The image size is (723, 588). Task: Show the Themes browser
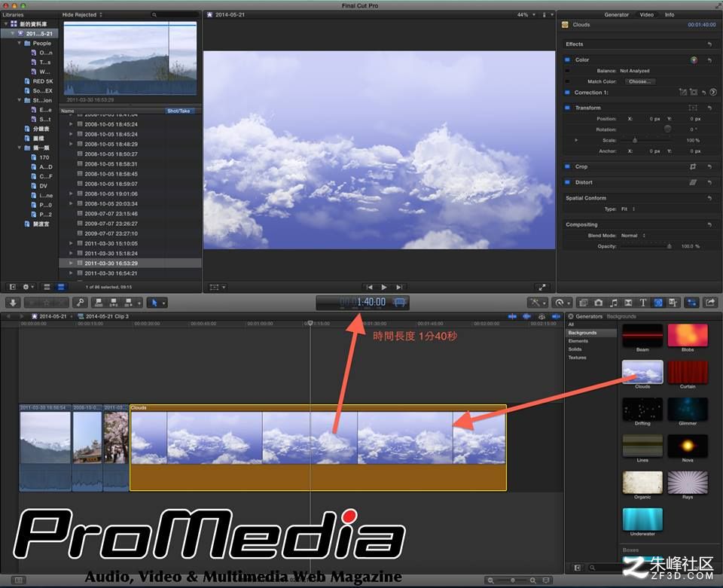(673, 303)
